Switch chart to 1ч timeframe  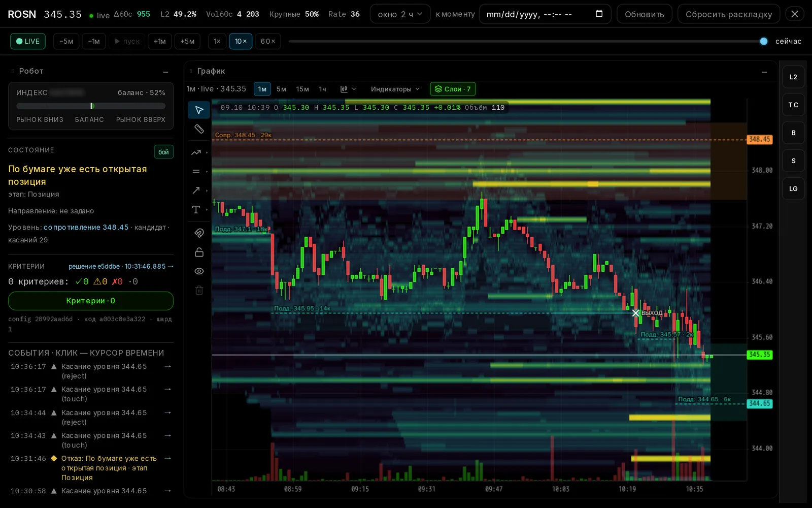click(x=323, y=89)
